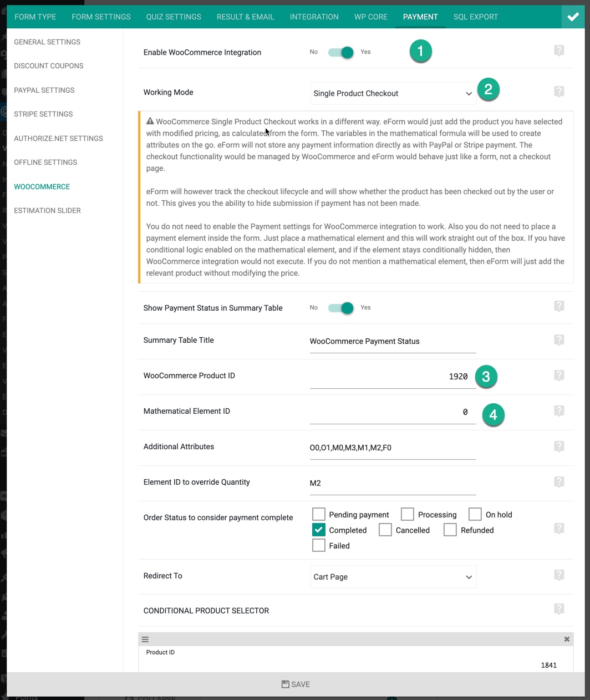
Task: Switch to the SQL EXPORT tab
Action: (x=476, y=17)
